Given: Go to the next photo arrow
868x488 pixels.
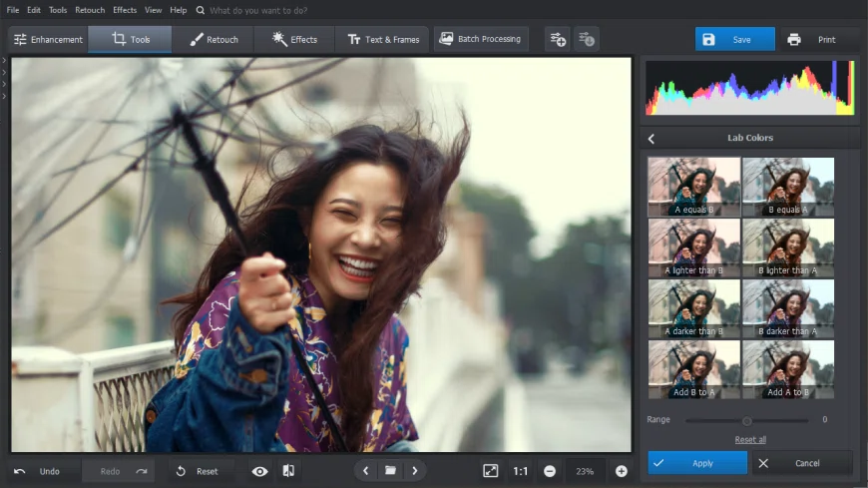Looking at the screenshot, I should [x=415, y=471].
